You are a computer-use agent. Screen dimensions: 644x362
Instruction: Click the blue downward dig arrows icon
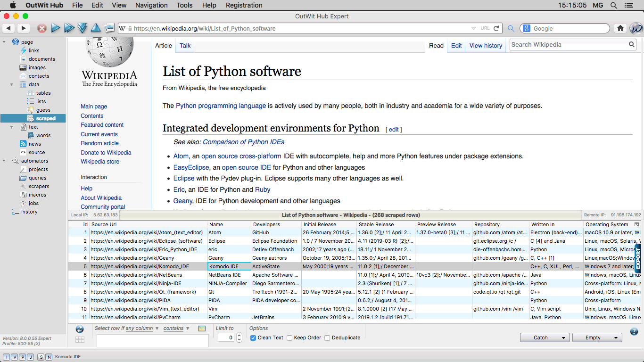point(83,28)
